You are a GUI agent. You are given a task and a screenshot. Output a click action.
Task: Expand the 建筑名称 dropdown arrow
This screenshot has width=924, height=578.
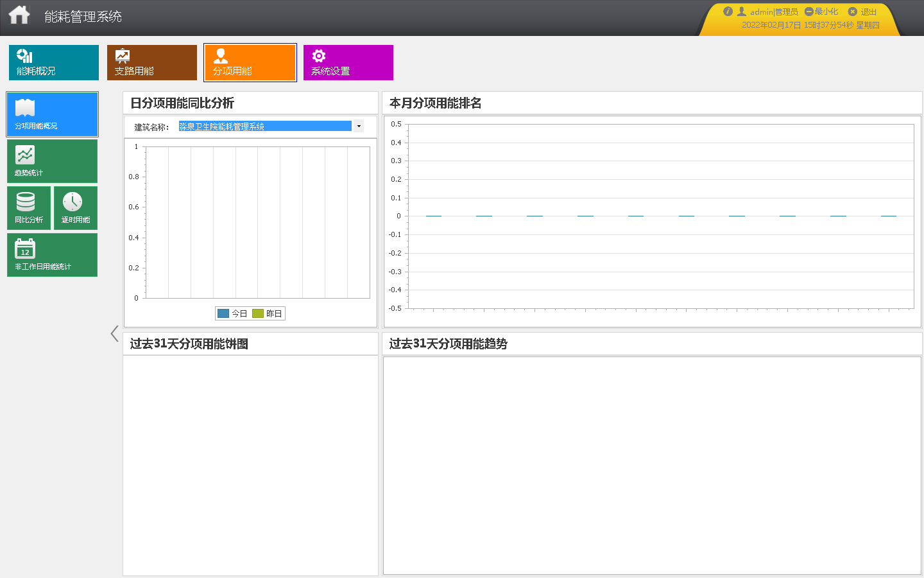tap(359, 126)
